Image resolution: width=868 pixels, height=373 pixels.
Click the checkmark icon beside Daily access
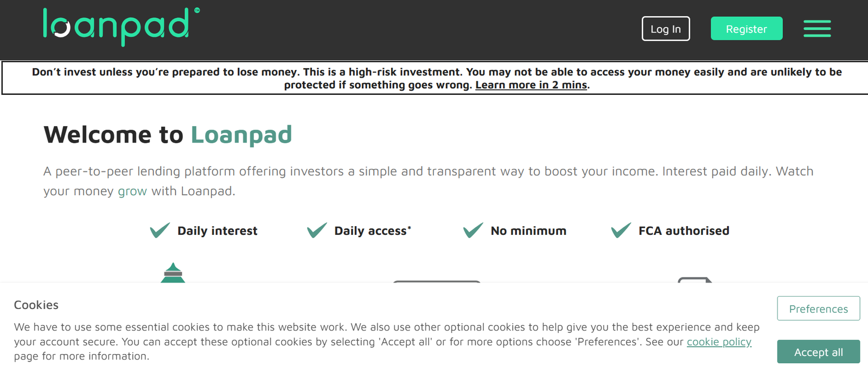coord(317,230)
